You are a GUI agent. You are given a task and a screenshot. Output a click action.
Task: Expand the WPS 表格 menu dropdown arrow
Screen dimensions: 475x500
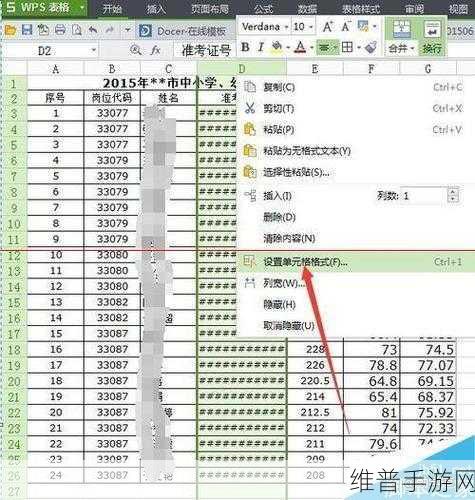pyautogui.click(x=82, y=7)
